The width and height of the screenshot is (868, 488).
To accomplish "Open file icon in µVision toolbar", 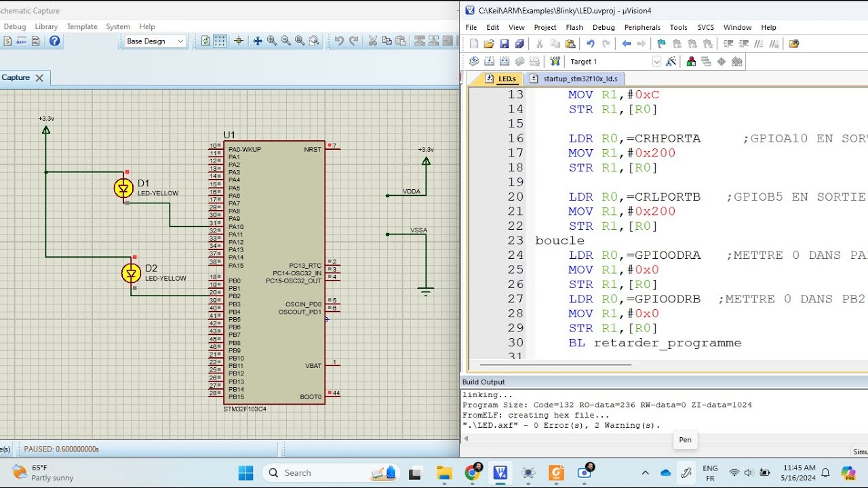I will (489, 44).
